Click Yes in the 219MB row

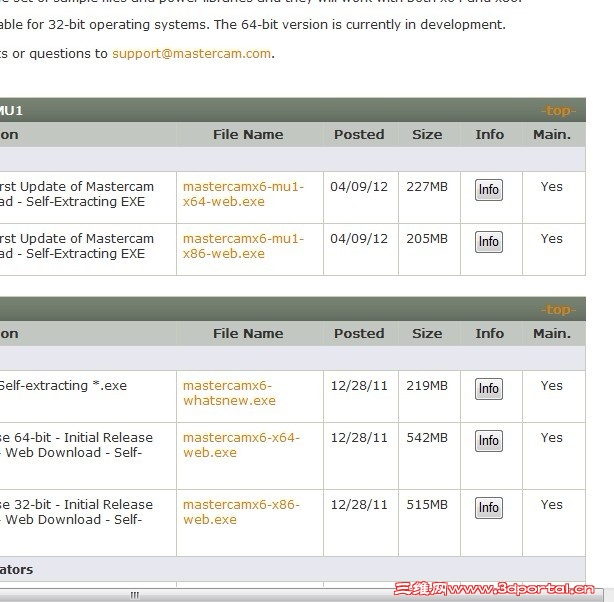click(x=552, y=385)
